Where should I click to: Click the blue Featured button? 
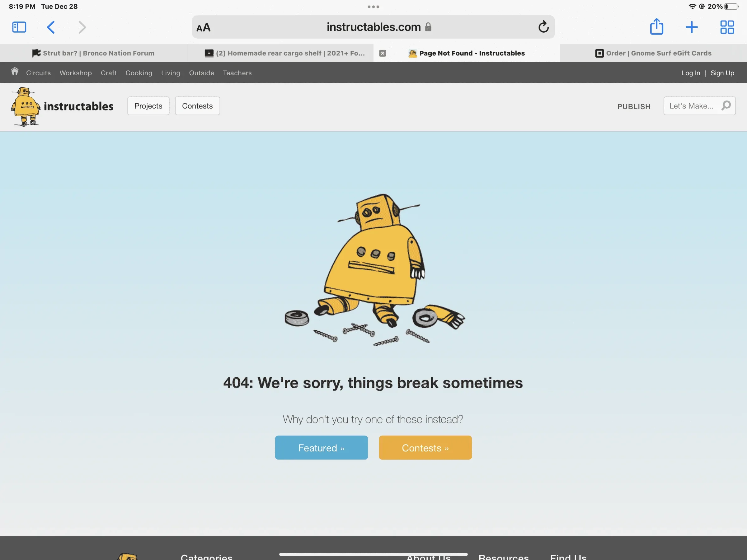point(321,448)
